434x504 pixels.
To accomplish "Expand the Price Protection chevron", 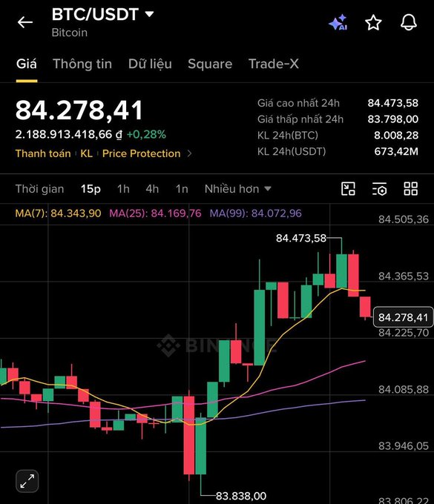I will [189, 153].
